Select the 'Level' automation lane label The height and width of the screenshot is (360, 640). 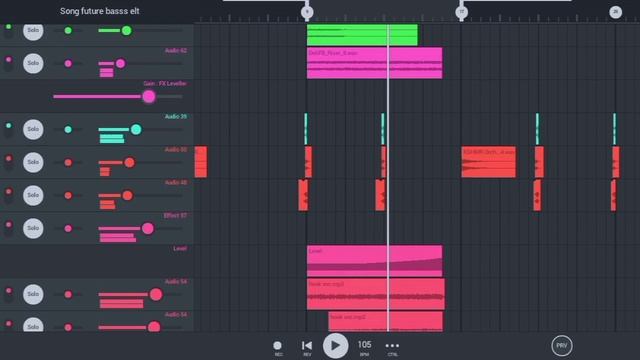[x=180, y=249]
